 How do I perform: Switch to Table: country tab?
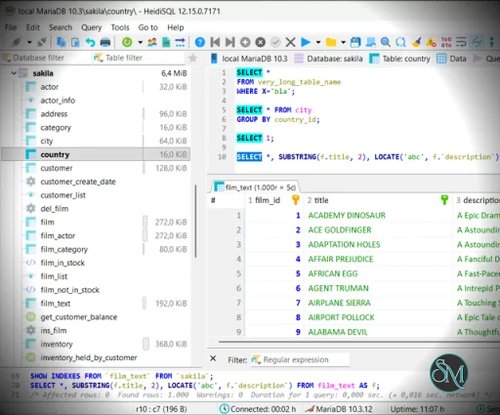coord(400,59)
